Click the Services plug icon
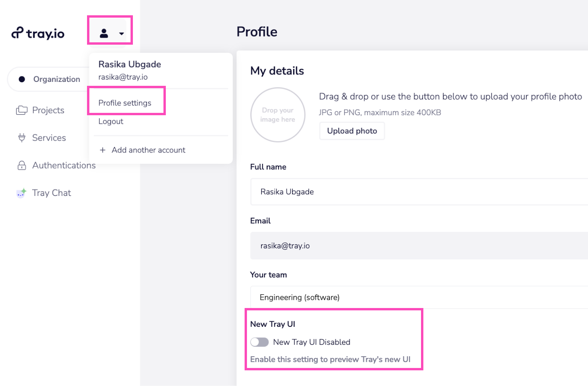Screen dimensions: 588x386 click(x=22, y=138)
